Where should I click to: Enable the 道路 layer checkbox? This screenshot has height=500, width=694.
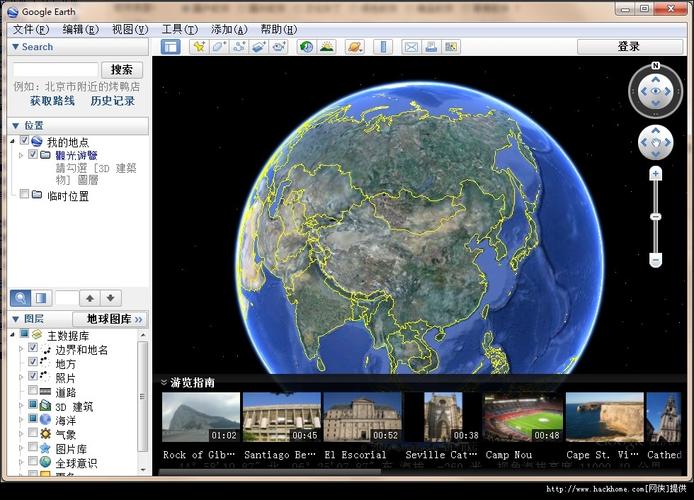(x=33, y=390)
